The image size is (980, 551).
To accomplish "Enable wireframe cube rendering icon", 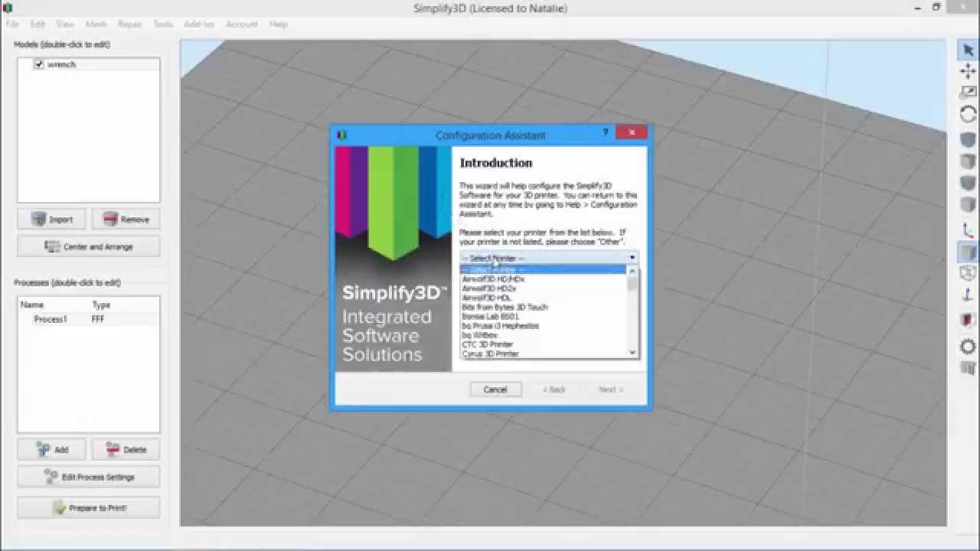I will [x=968, y=273].
